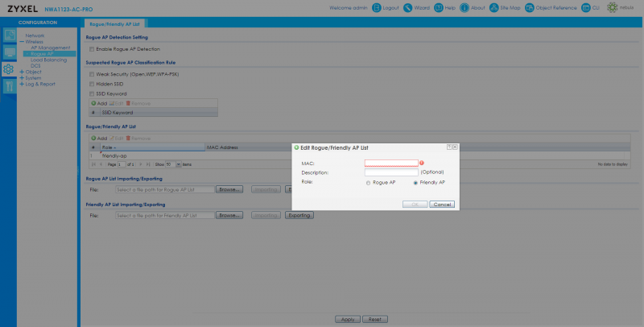Click Browse for Rogue AP List file
The width and height of the screenshot is (644, 327).
[229, 189]
